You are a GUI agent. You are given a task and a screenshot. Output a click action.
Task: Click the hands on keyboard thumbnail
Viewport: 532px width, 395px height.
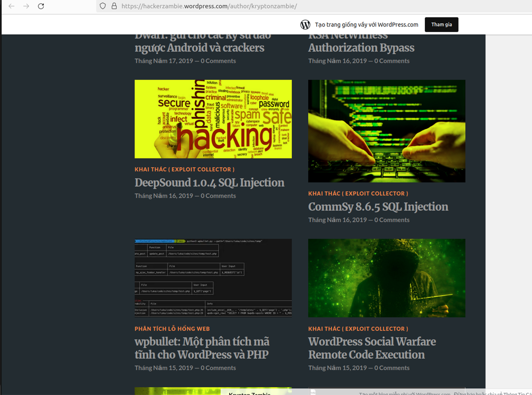(387, 131)
